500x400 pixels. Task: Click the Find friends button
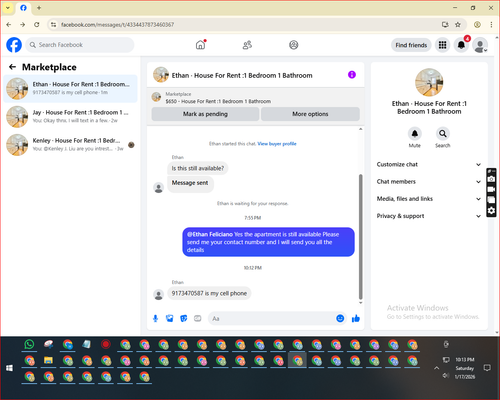411,45
